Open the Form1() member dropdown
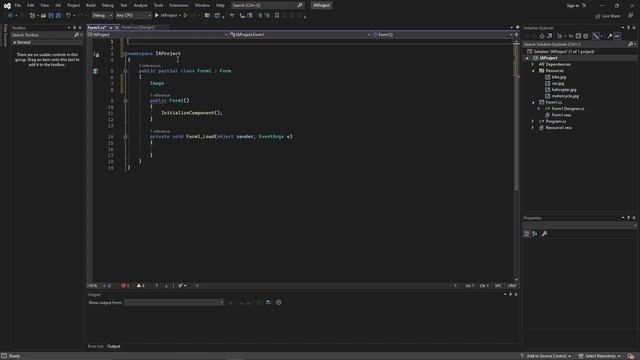640x360 pixels. (x=442, y=35)
